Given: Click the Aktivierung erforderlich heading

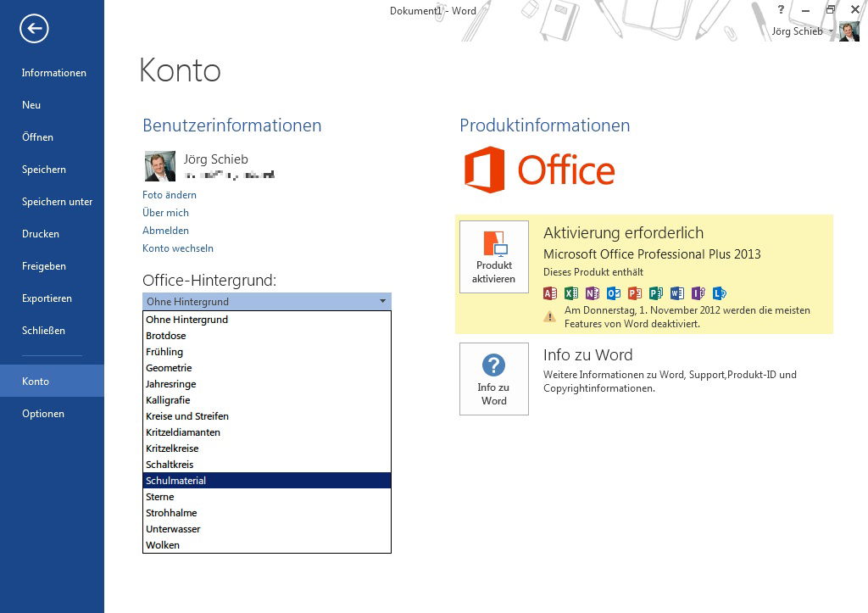Looking at the screenshot, I should tap(623, 232).
